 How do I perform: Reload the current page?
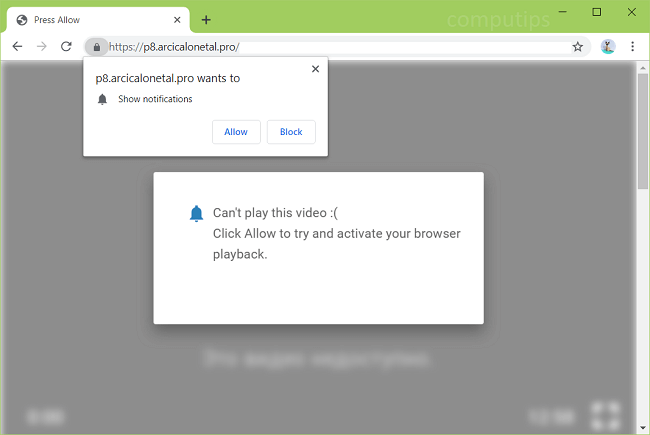click(x=66, y=47)
